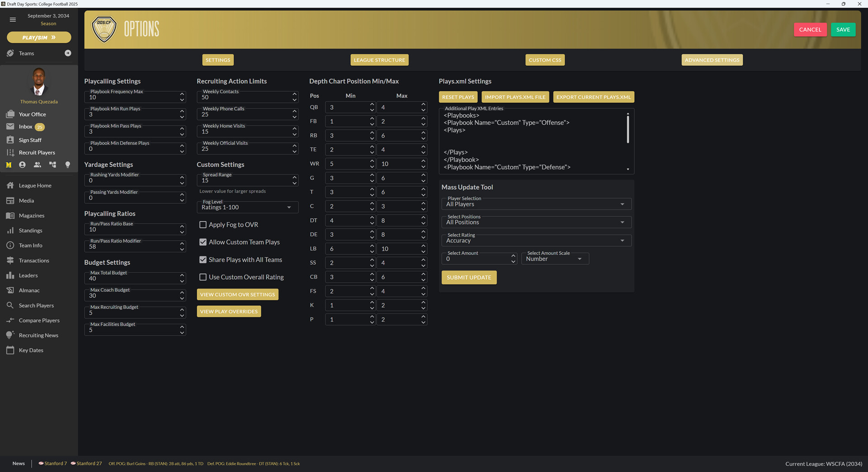Screen dimensions: 868x472
Task: Open the Inbox showing 25 messages
Action: 25,126
